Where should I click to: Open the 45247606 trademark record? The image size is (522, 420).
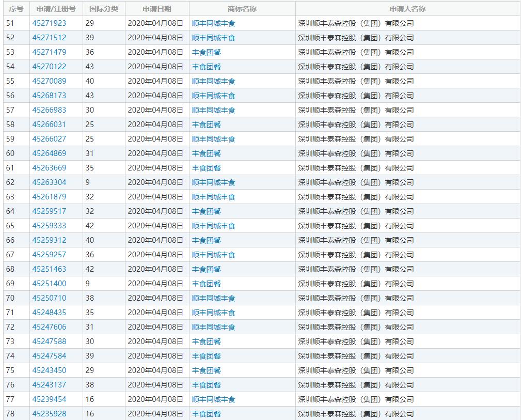coord(49,327)
